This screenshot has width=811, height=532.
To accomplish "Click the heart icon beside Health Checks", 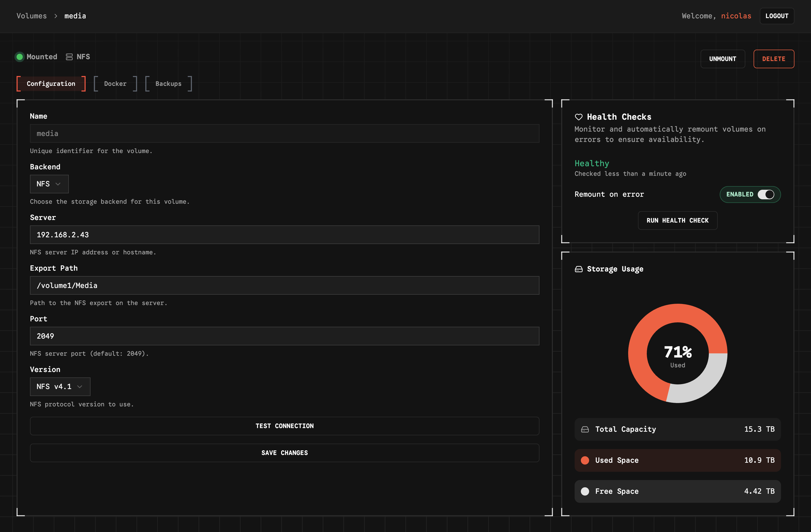I will tap(579, 117).
